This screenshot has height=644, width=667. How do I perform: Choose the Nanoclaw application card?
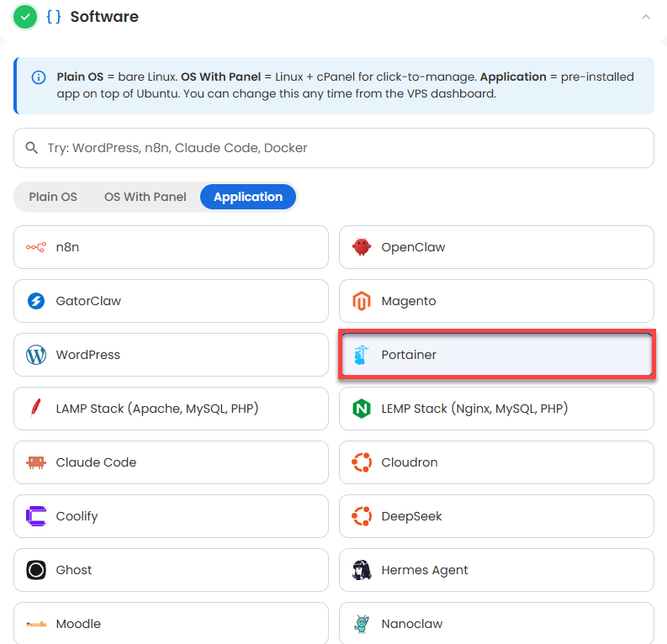(x=496, y=623)
